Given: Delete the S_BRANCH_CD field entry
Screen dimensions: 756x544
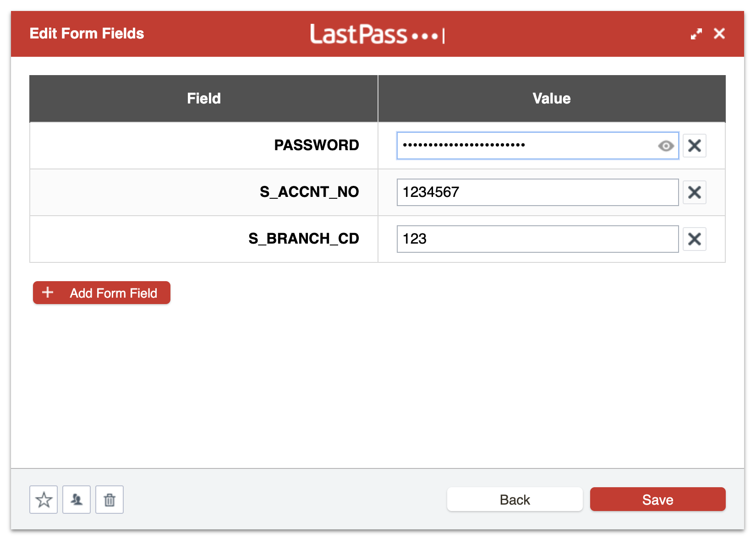Looking at the screenshot, I should click(694, 239).
